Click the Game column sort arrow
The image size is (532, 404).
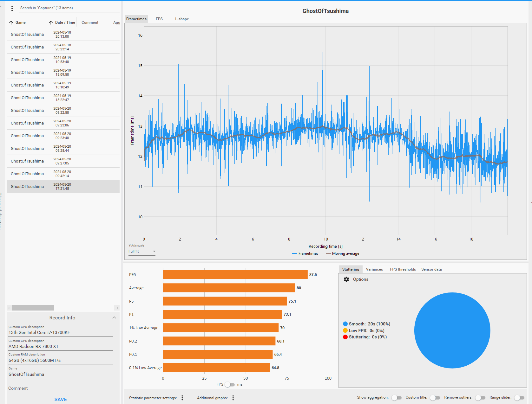tap(11, 22)
